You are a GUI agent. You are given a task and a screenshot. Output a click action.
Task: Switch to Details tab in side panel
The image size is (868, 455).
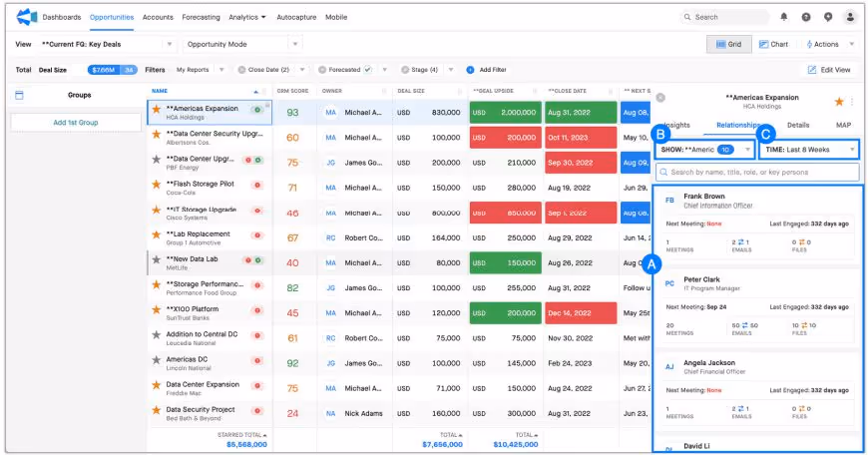798,125
